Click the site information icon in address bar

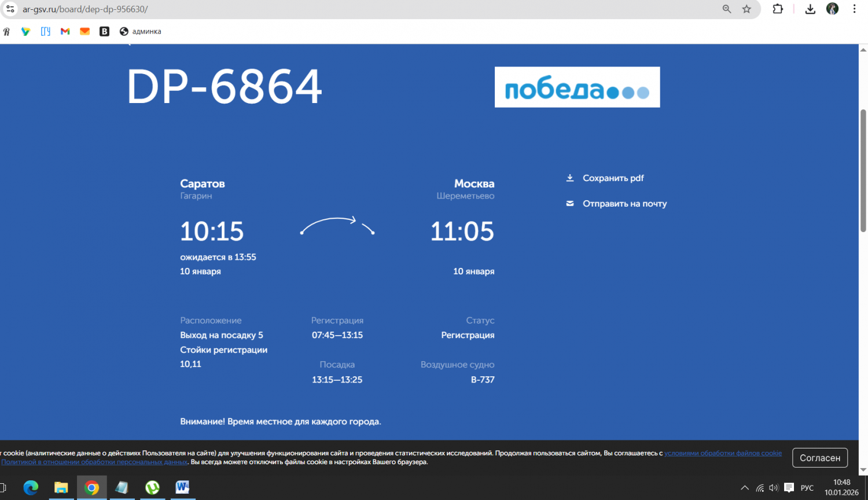(x=10, y=9)
